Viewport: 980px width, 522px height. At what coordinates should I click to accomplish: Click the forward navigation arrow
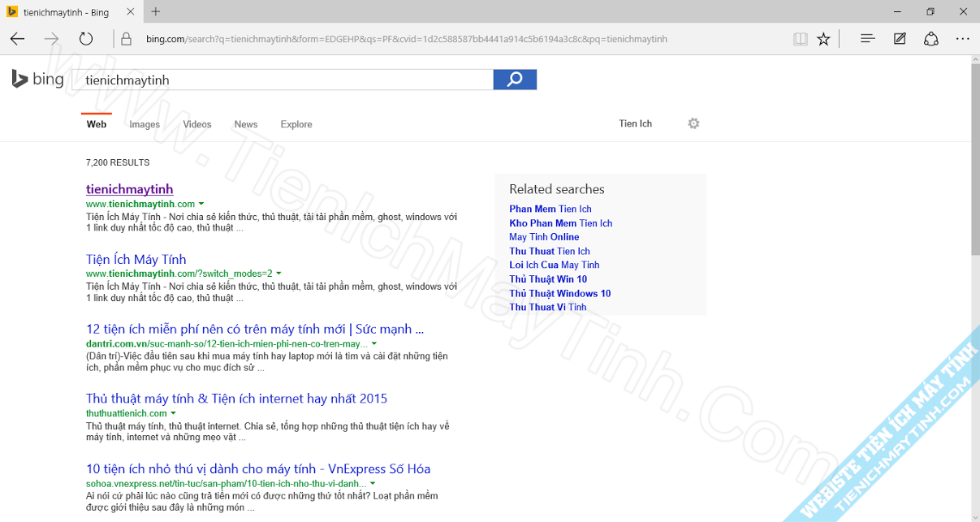pyautogui.click(x=51, y=38)
